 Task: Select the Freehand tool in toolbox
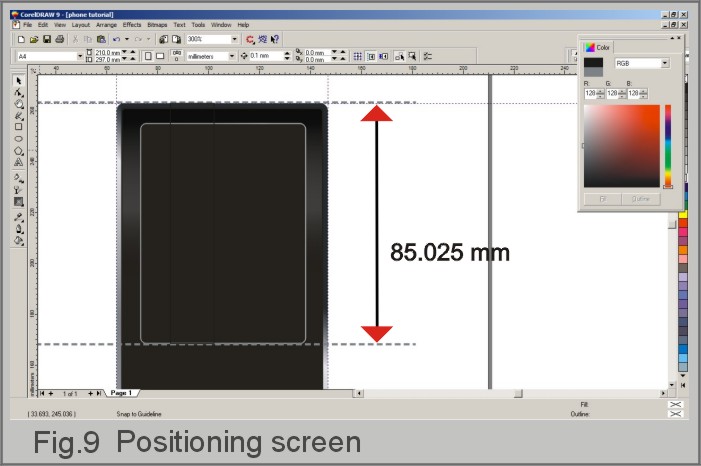[18, 116]
